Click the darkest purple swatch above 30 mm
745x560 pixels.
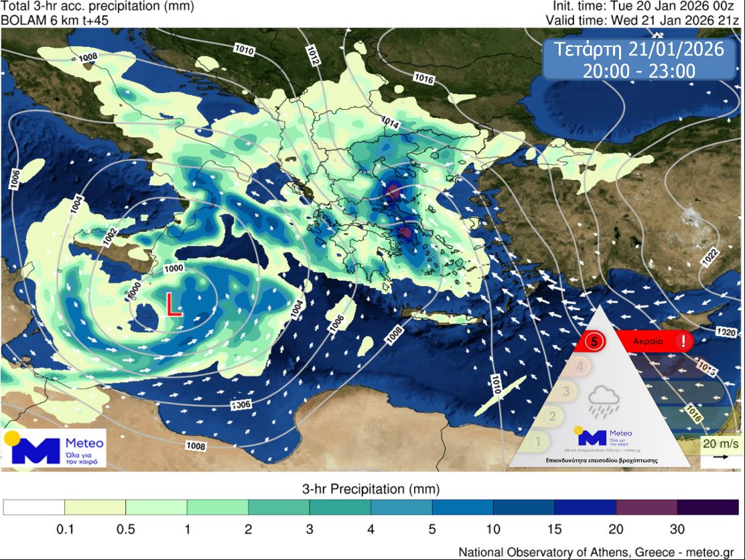click(707, 507)
